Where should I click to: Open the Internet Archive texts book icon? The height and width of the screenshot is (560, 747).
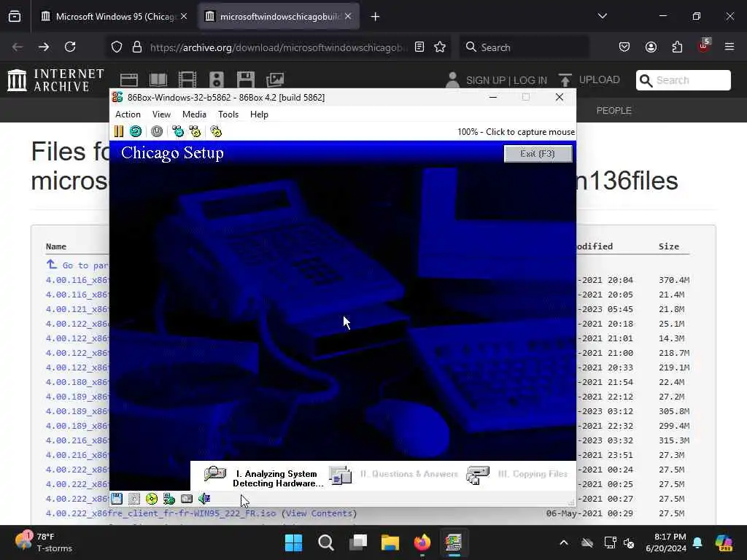coord(158,80)
